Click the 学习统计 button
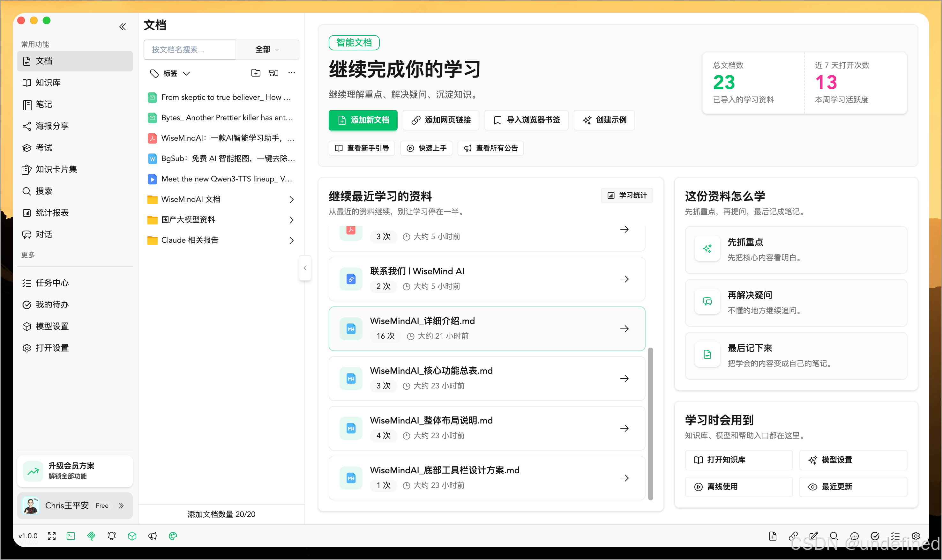The width and height of the screenshot is (942, 560). coord(627,195)
